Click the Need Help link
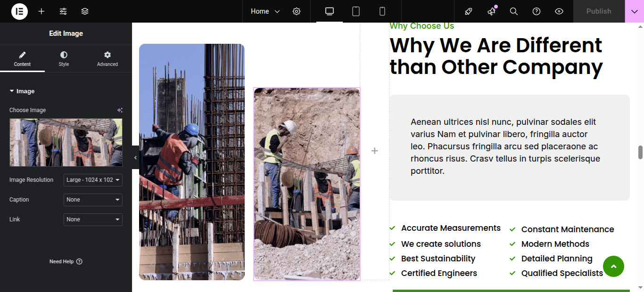This screenshot has width=644, height=292. (66, 261)
